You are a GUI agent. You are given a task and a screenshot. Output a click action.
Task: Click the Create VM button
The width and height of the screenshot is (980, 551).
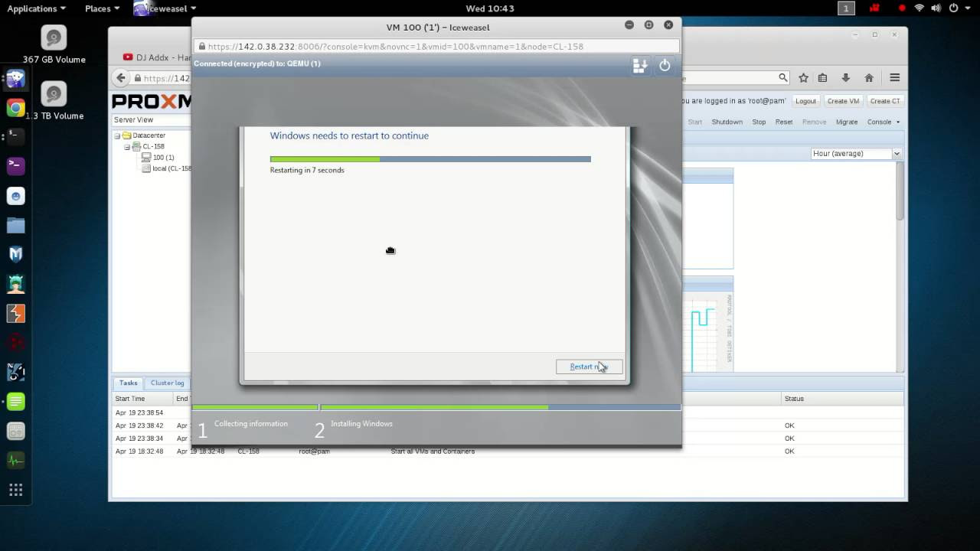pyautogui.click(x=843, y=101)
